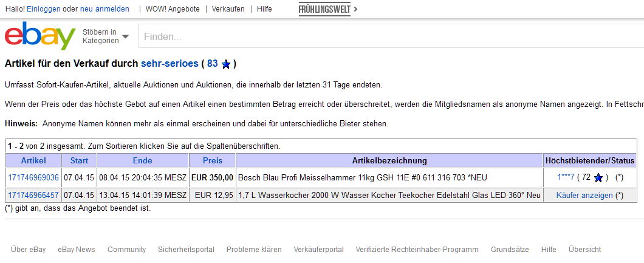Click the price EUR 350,00
The height and width of the screenshot is (263, 644).
click(213, 177)
